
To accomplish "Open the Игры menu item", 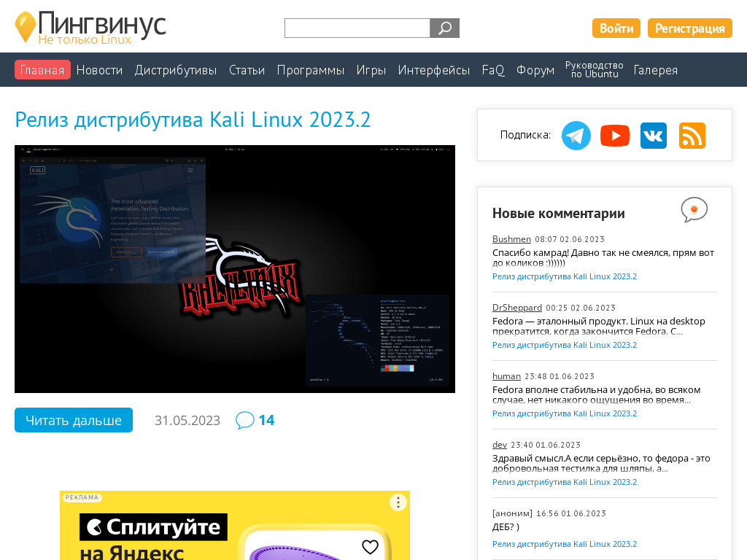I will pyautogui.click(x=371, y=70).
